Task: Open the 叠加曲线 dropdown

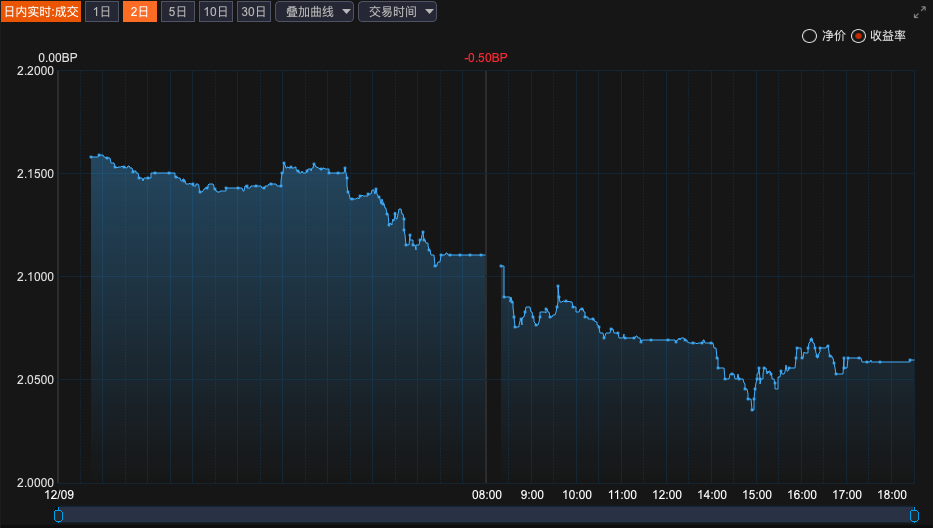Action: (314, 12)
